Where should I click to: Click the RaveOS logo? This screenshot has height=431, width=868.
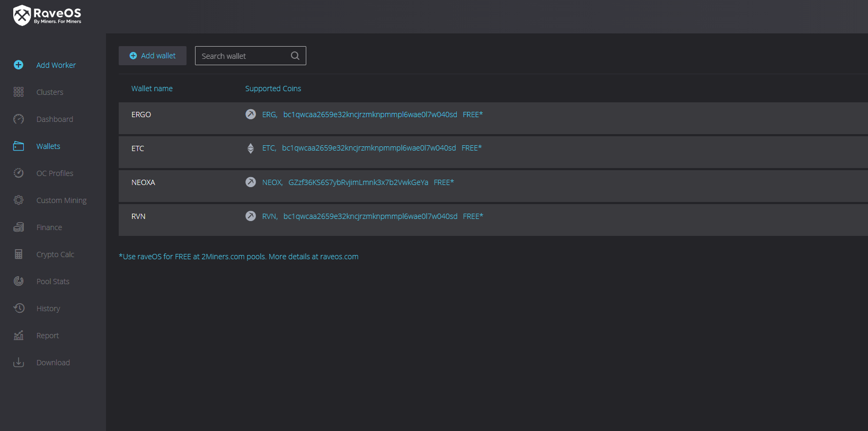(x=47, y=15)
